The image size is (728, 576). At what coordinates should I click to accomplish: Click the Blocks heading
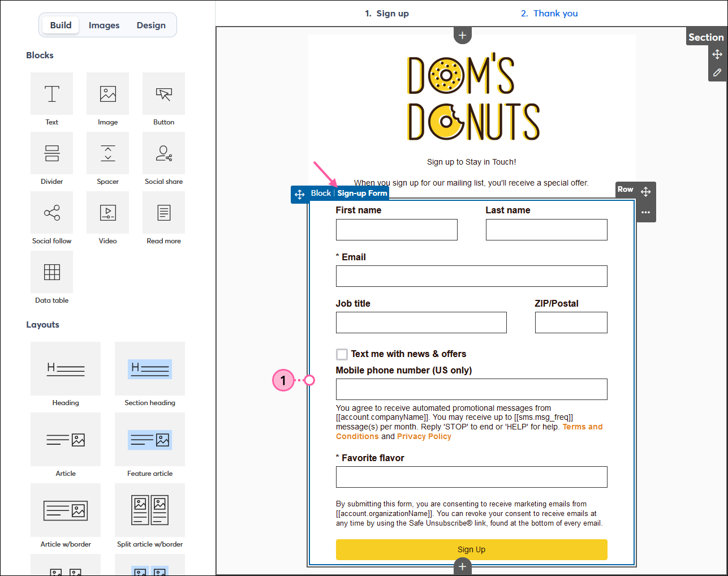(40, 55)
